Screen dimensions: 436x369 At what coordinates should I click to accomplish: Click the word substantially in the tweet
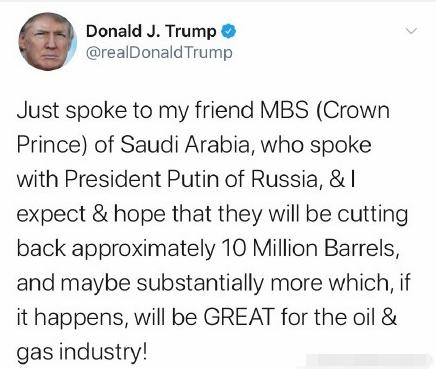coord(200,283)
